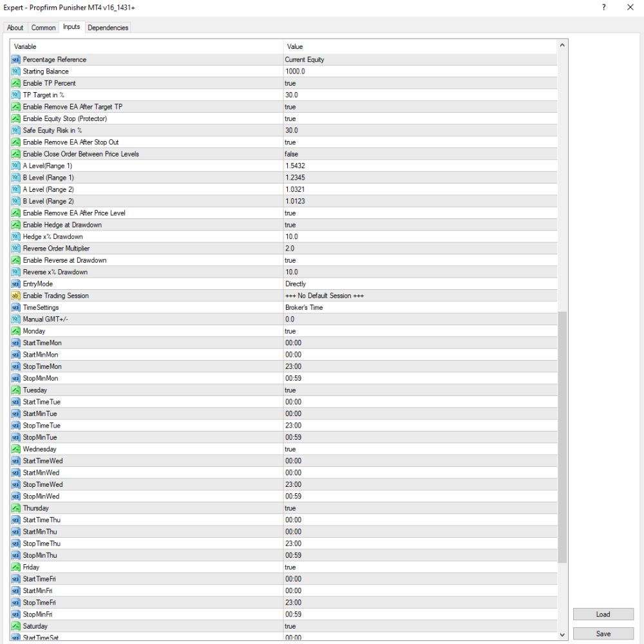
Task: Click the B Level (Range 2) 1.0123 value
Action: pyautogui.click(x=420, y=201)
